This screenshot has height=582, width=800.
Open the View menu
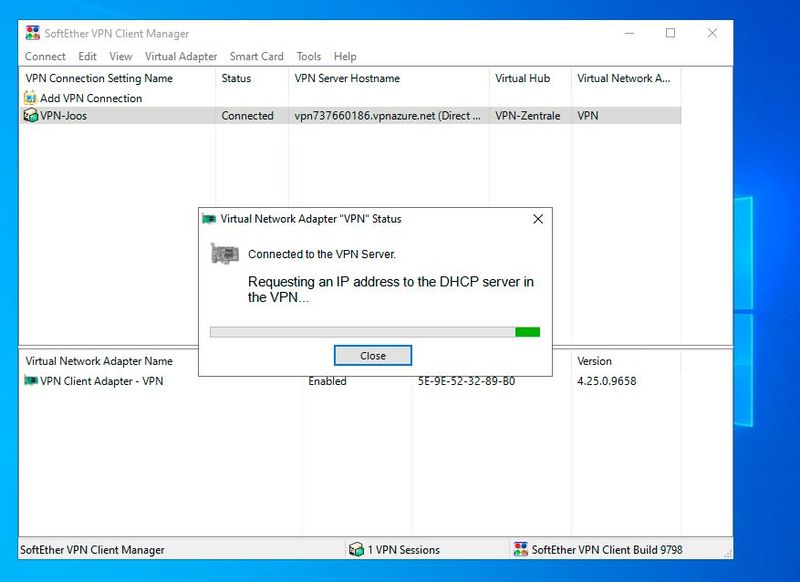(x=120, y=56)
